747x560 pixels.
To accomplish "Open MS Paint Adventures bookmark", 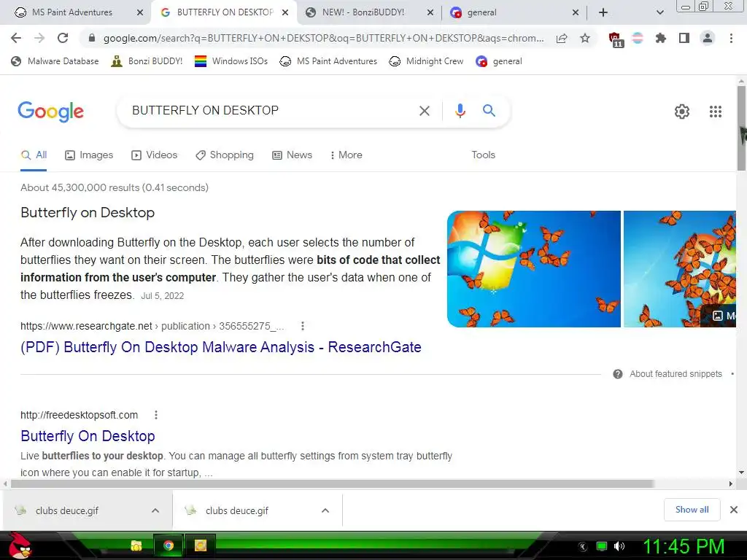I will point(328,61).
